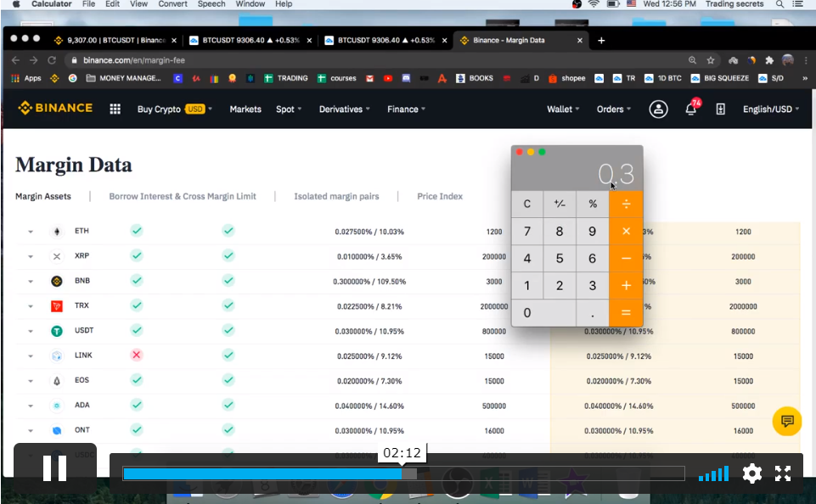Clear the calculator with C
Screen dimensions: 816x504
pos(527,204)
